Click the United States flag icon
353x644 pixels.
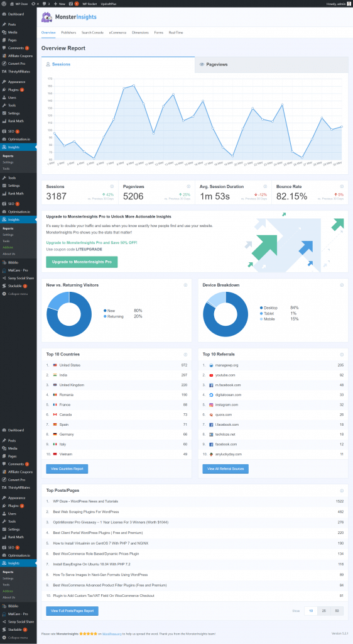coord(55,365)
